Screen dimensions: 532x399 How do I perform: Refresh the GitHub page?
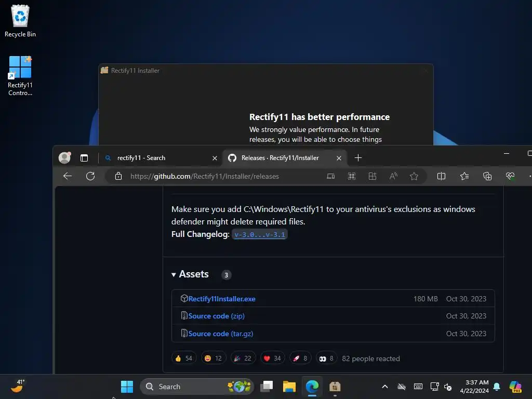90,176
